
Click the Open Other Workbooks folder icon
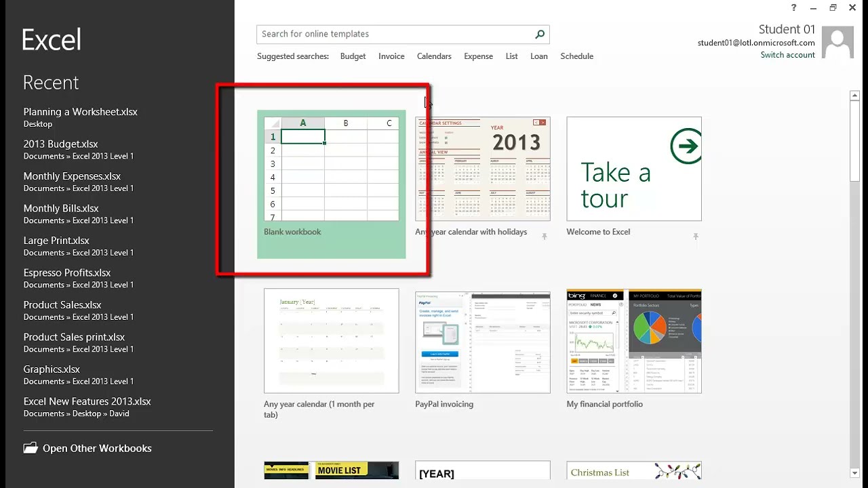tap(31, 448)
